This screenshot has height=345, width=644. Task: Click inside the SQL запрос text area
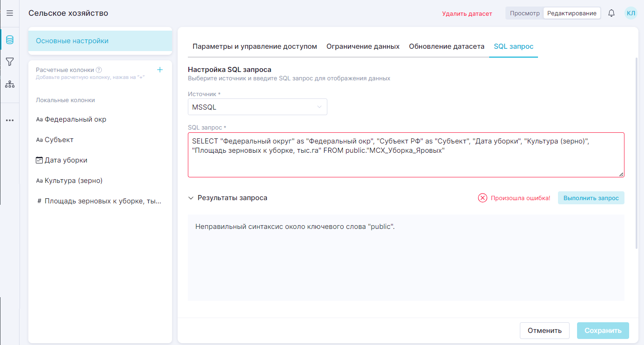click(405, 163)
